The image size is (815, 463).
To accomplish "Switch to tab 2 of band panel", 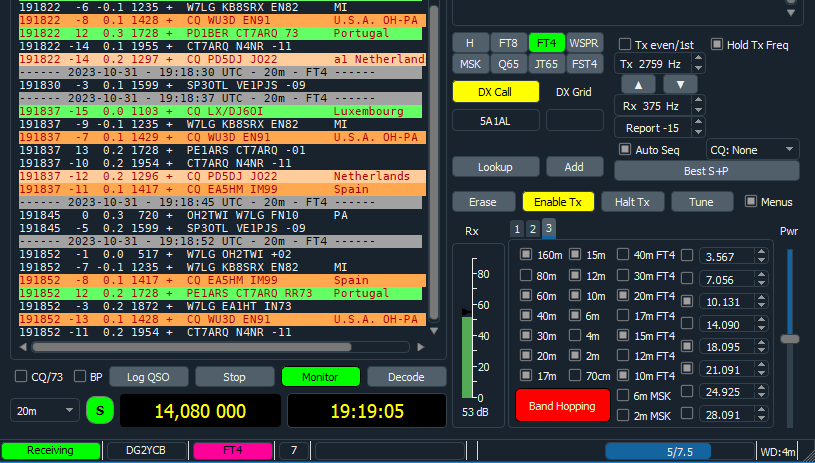I will coord(533,229).
